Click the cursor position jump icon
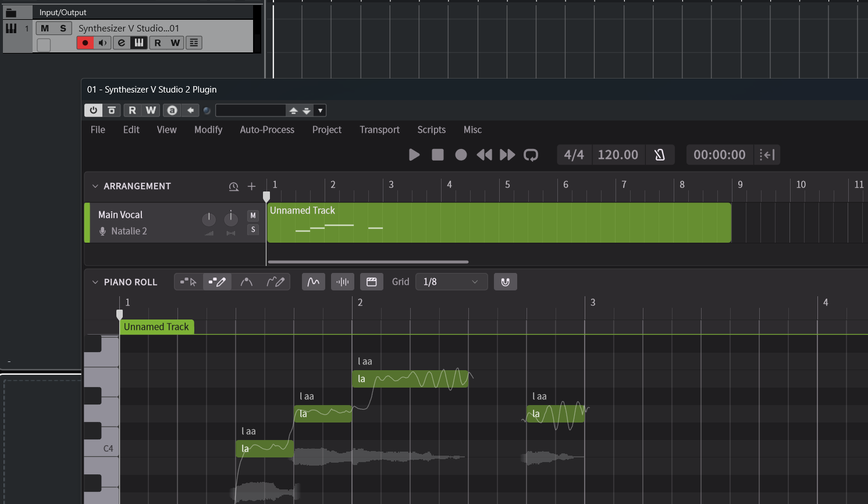Viewport: 868px width, 504px height. 767,155
